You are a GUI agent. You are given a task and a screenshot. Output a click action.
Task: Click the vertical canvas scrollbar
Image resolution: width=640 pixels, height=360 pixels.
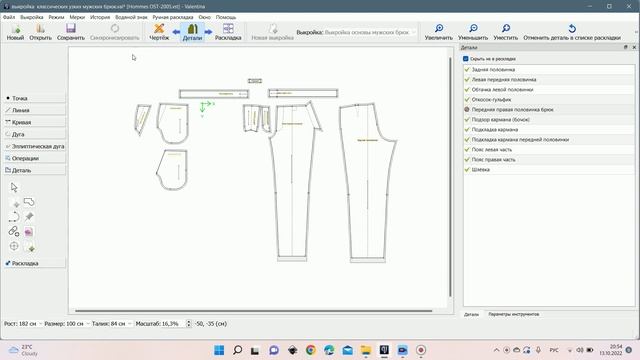(x=450, y=177)
